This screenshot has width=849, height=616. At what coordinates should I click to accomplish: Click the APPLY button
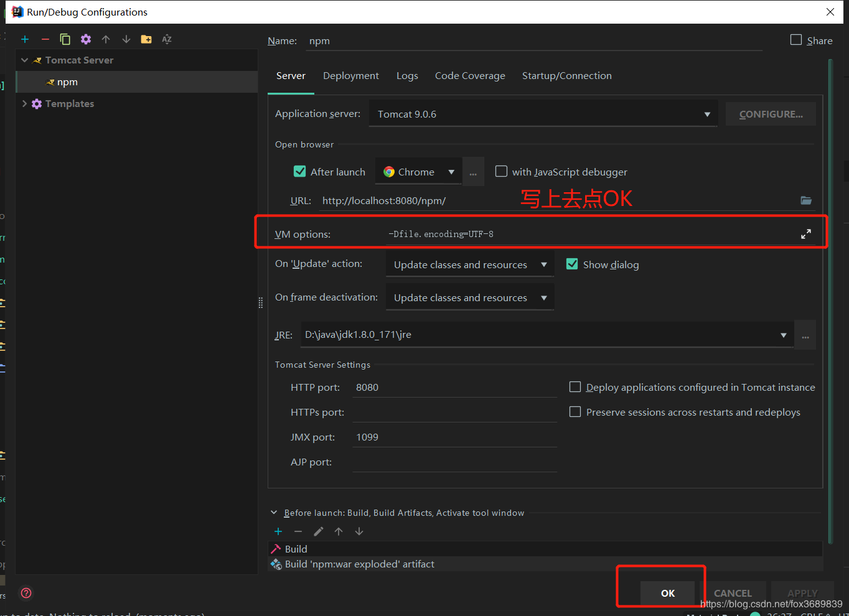click(802, 593)
